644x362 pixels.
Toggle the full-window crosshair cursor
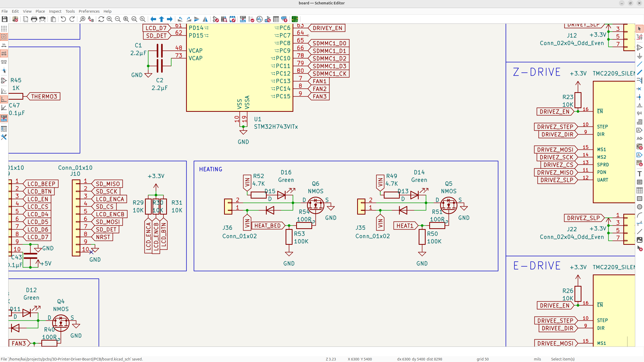click(x=4, y=70)
